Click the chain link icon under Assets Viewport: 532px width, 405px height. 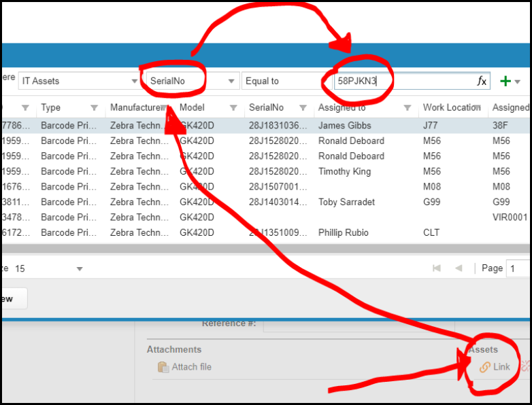485,367
